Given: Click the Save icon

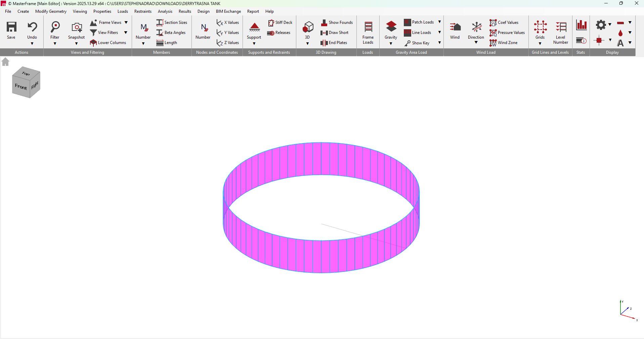Looking at the screenshot, I should point(11,27).
